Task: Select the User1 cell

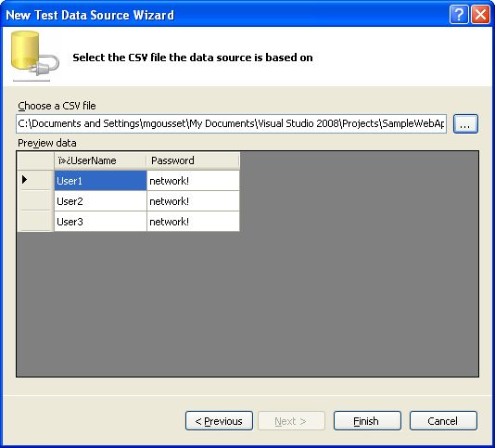Action: pos(100,181)
